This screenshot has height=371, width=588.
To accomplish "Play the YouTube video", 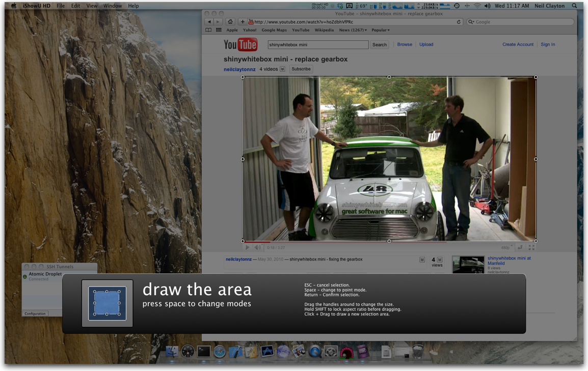I will tap(248, 248).
